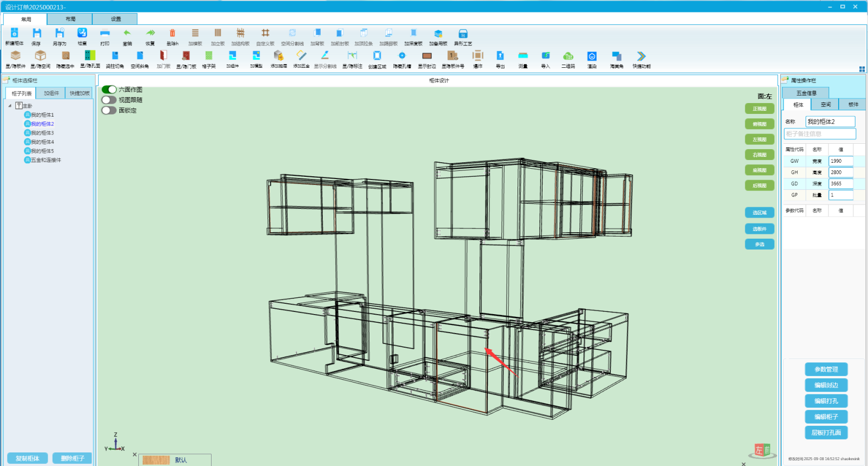Viewport: 868px width, 466px height.
Task: Collapse the 主卧 tree node arrow
Action: [x=10, y=106]
